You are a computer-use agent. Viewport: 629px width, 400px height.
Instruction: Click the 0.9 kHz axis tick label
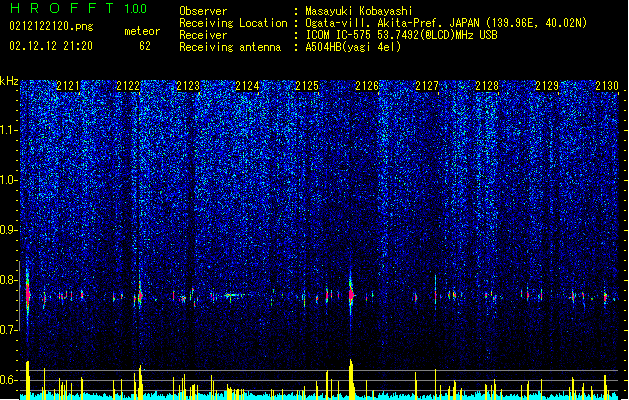[x=9, y=230]
